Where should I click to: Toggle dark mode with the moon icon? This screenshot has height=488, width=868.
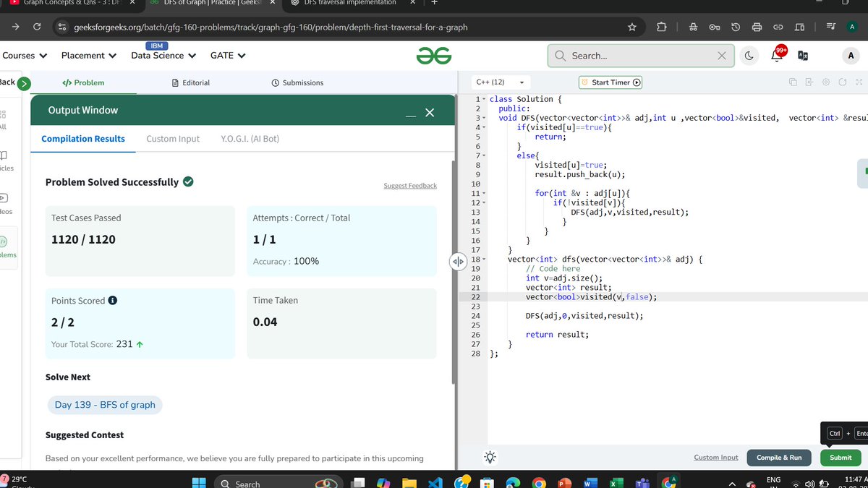pos(749,56)
